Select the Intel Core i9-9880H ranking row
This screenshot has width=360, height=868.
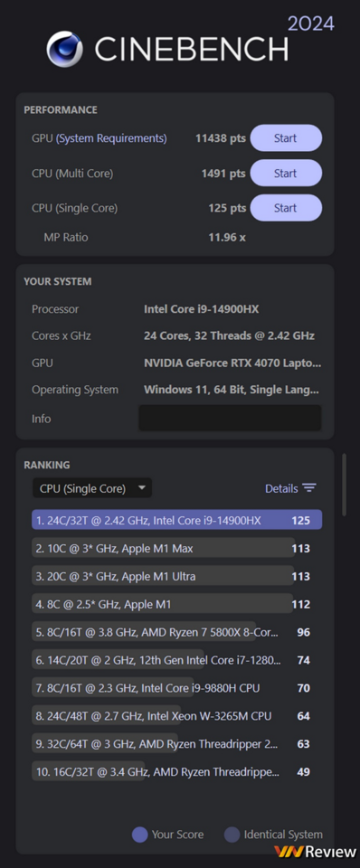click(x=176, y=688)
